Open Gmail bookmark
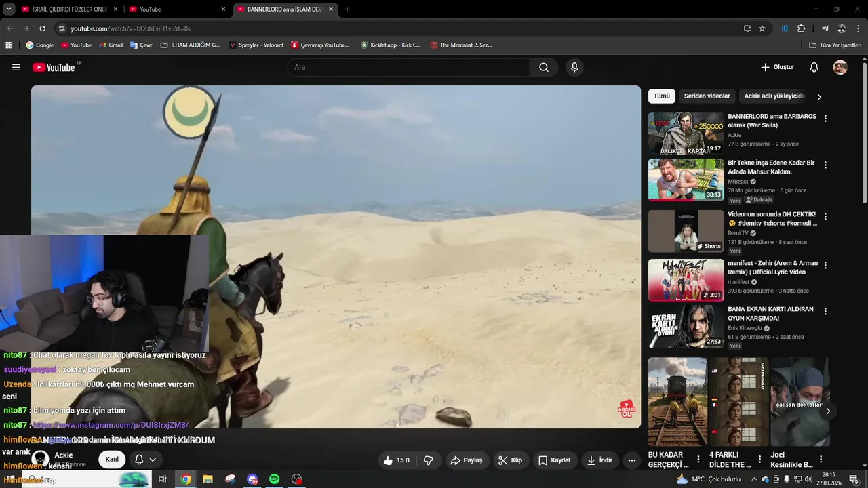Image resolution: width=868 pixels, height=488 pixels. [111, 45]
